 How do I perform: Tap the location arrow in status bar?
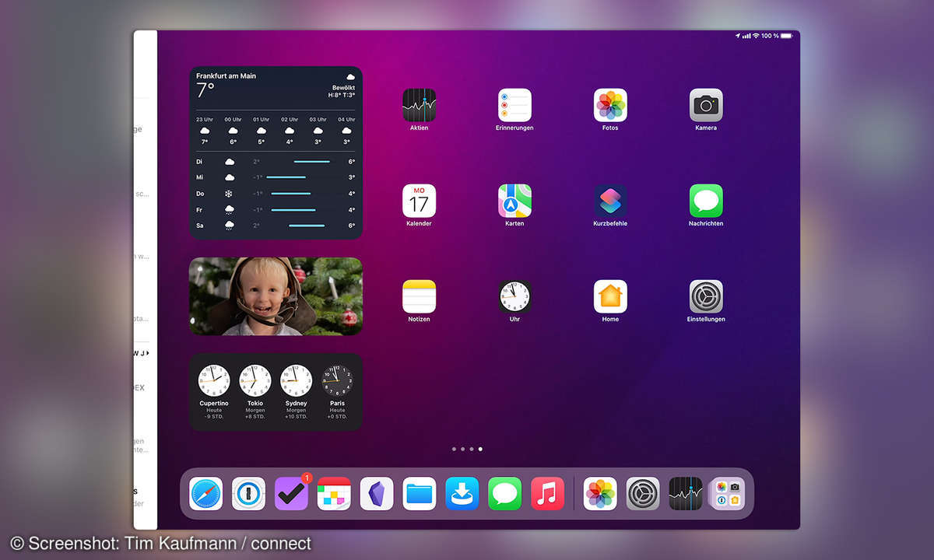738,36
